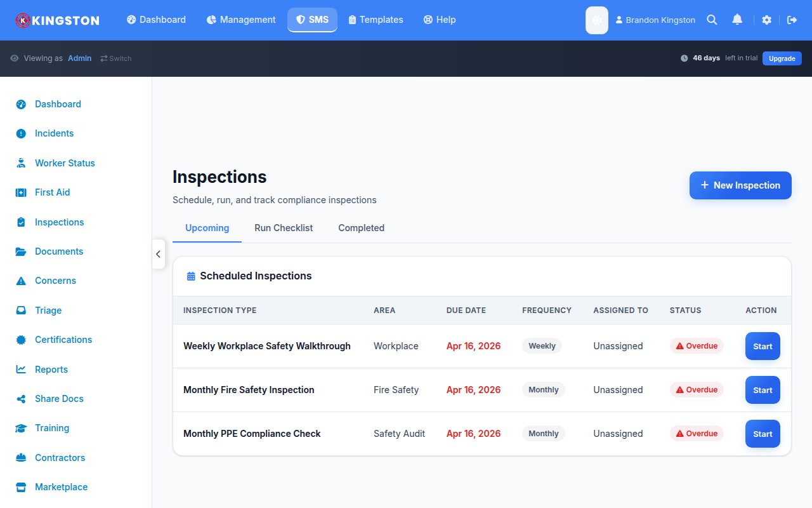The image size is (812, 508).
Task: Start Weekly Workplace Safety Walkthrough inspection
Action: coord(763,346)
